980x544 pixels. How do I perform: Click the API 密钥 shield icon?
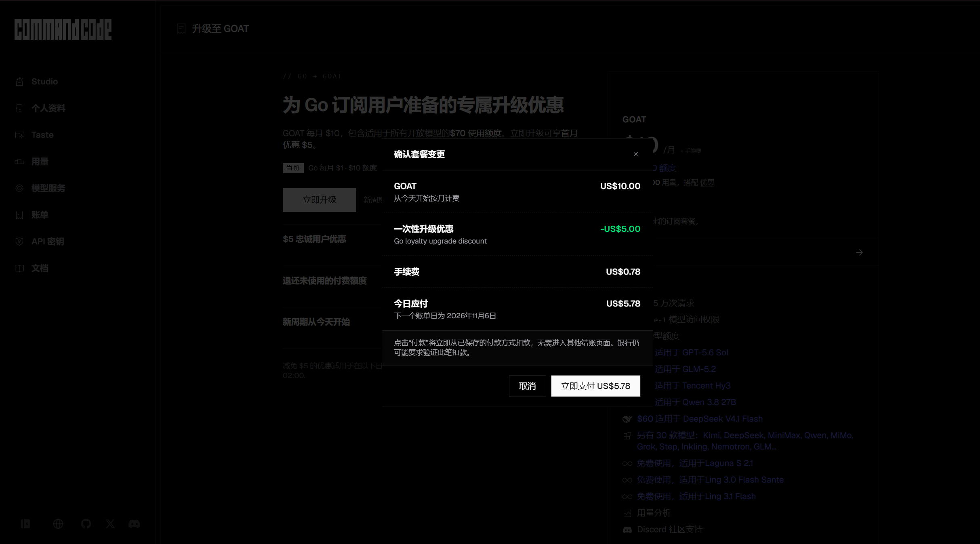[19, 242]
